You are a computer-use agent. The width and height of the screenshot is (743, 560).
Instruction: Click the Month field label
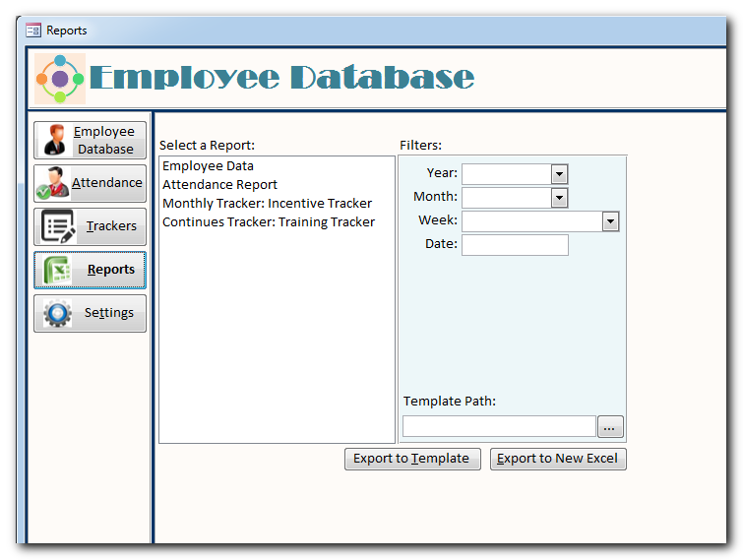pos(435,196)
